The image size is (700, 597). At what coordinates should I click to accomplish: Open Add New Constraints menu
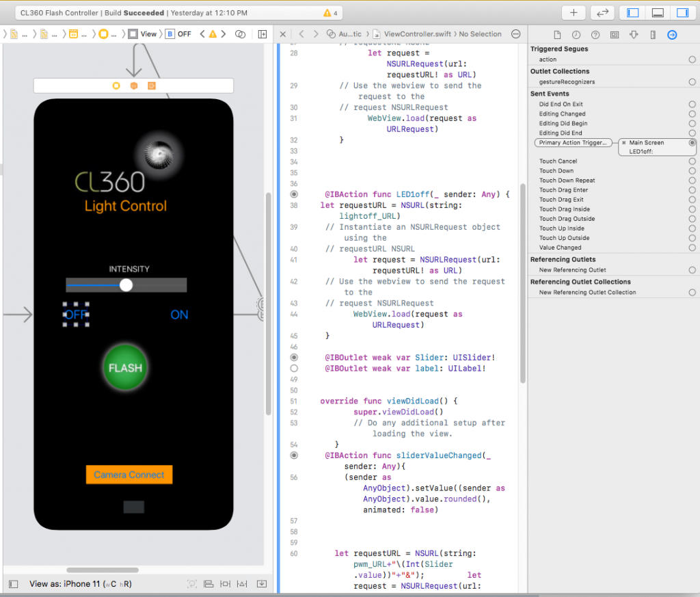click(226, 584)
